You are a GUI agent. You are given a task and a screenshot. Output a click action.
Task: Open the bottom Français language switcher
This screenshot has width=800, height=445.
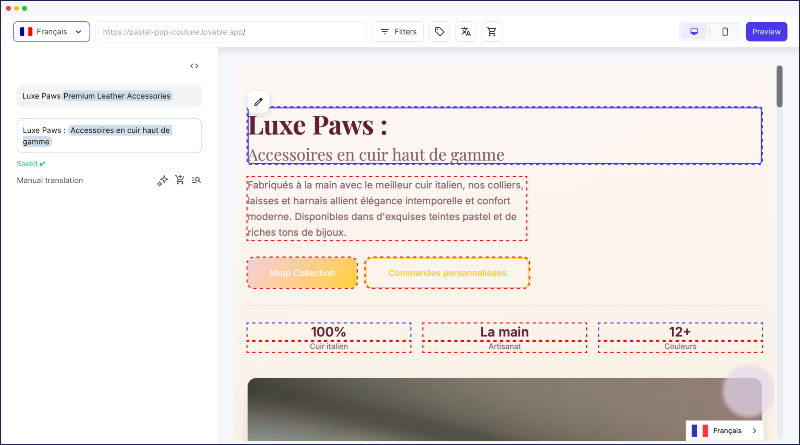pyautogui.click(x=724, y=431)
